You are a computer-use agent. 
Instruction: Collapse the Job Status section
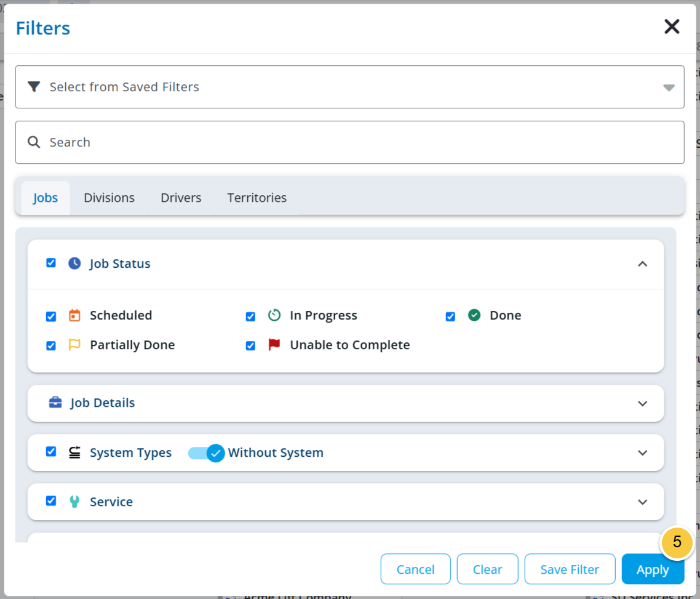642,264
